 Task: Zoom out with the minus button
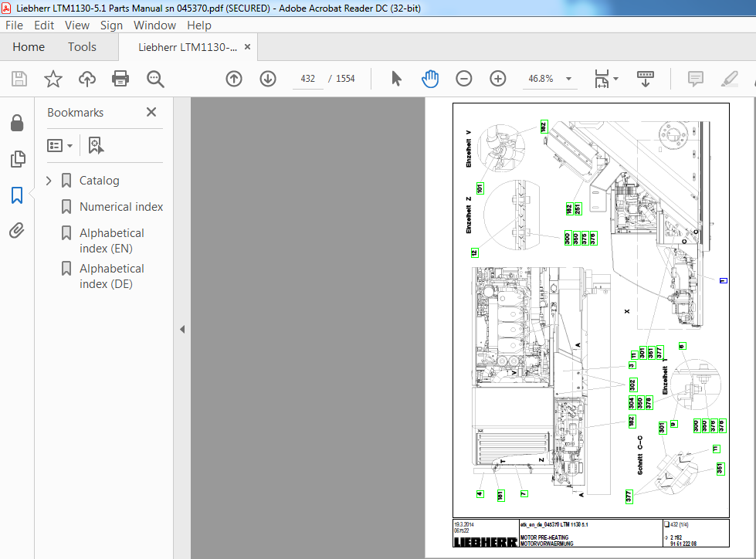464,79
